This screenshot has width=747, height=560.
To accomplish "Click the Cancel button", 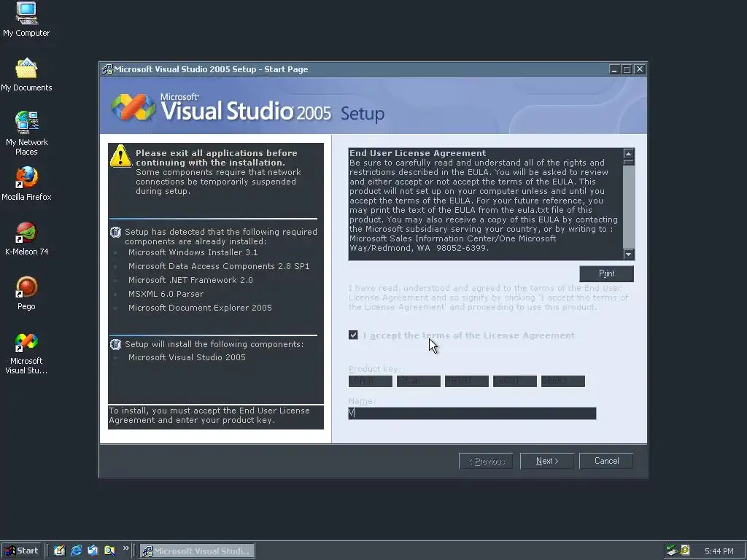I will tap(606, 461).
